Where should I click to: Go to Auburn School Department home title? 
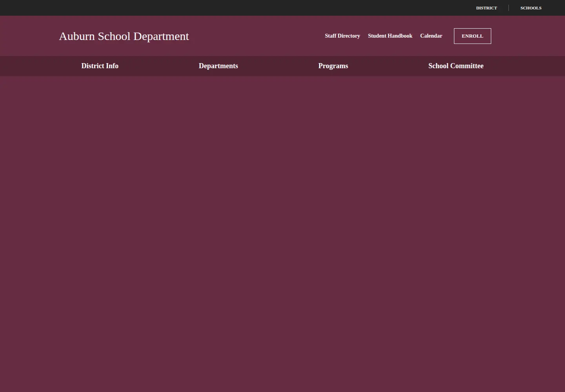(x=124, y=36)
